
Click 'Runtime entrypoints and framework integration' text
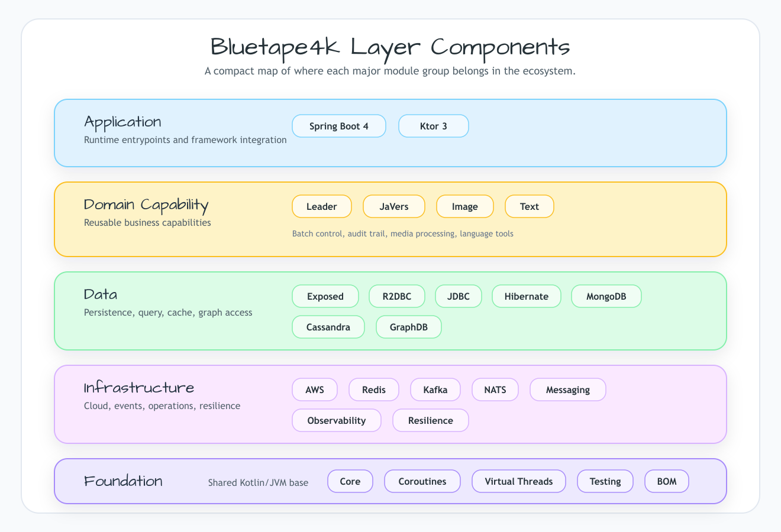(185, 140)
